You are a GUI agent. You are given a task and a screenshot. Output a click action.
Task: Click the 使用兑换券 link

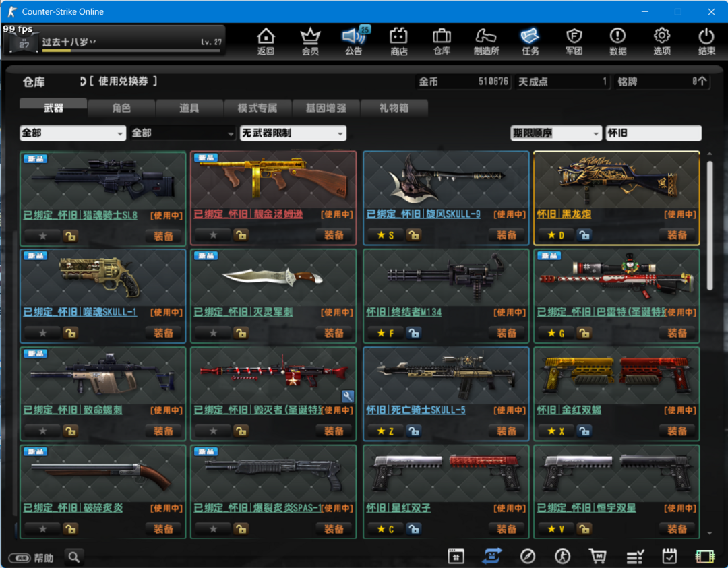(x=123, y=82)
